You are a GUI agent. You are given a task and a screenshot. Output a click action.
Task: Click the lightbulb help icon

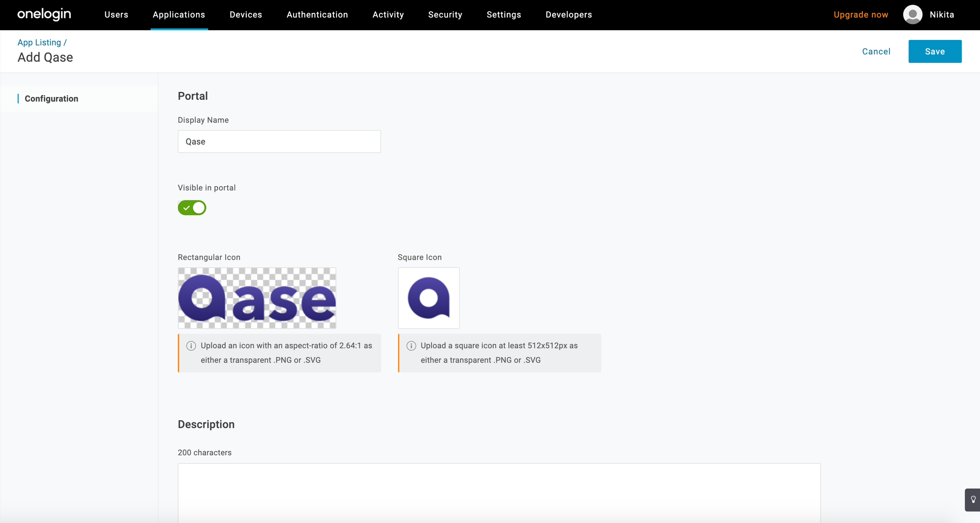click(x=973, y=500)
